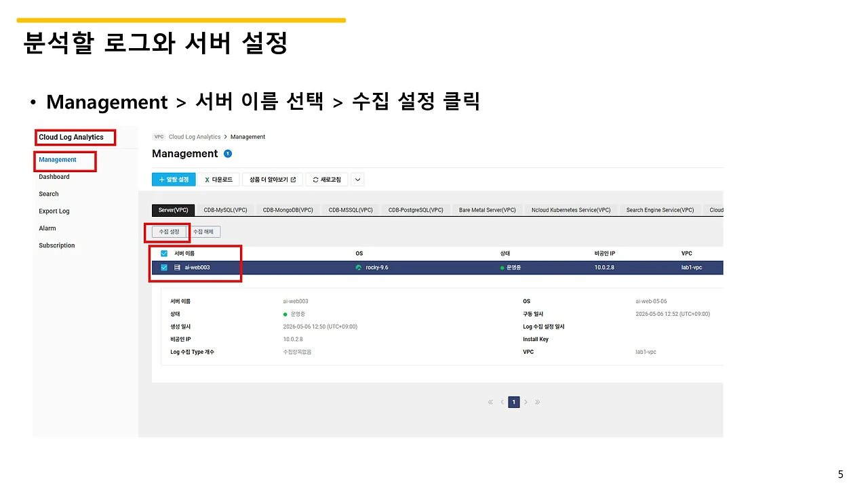
Task: Click the 서버 이름 column header
Action: click(x=184, y=253)
